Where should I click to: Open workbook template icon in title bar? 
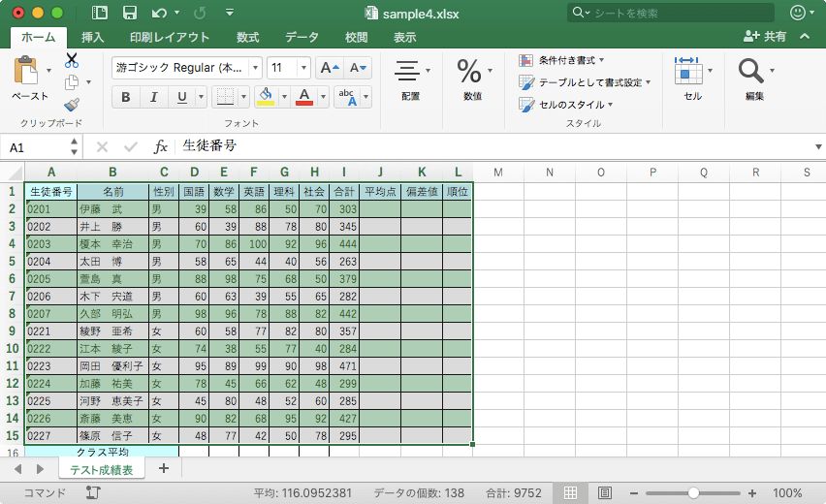[x=99, y=13]
